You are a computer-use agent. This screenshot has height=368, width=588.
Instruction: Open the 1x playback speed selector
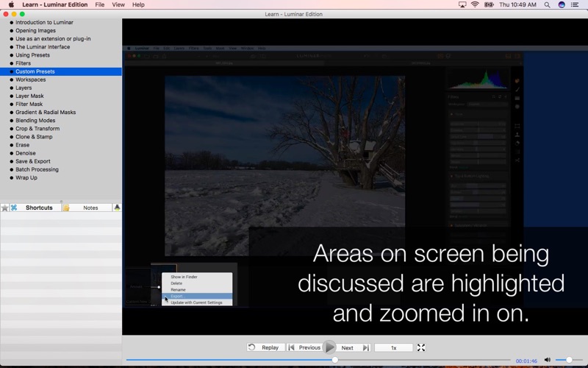tap(393, 347)
